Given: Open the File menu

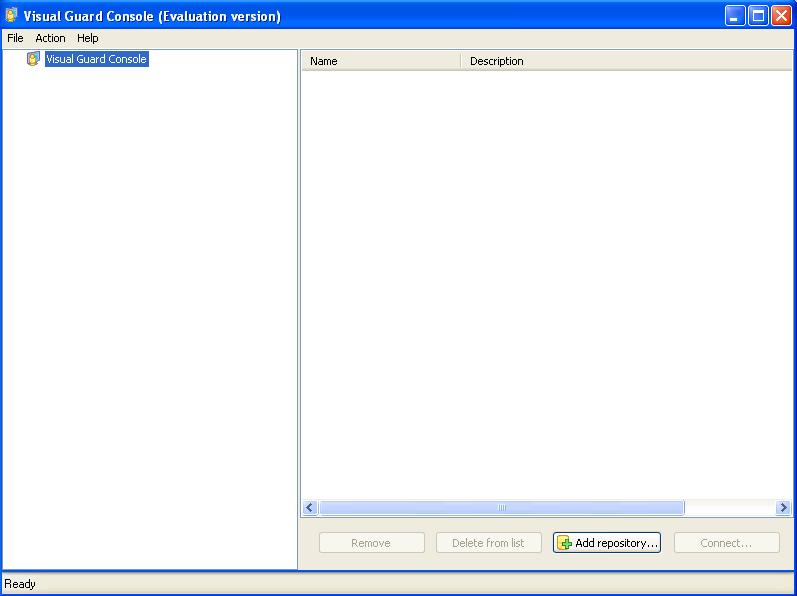Looking at the screenshot, I should 15,38.
